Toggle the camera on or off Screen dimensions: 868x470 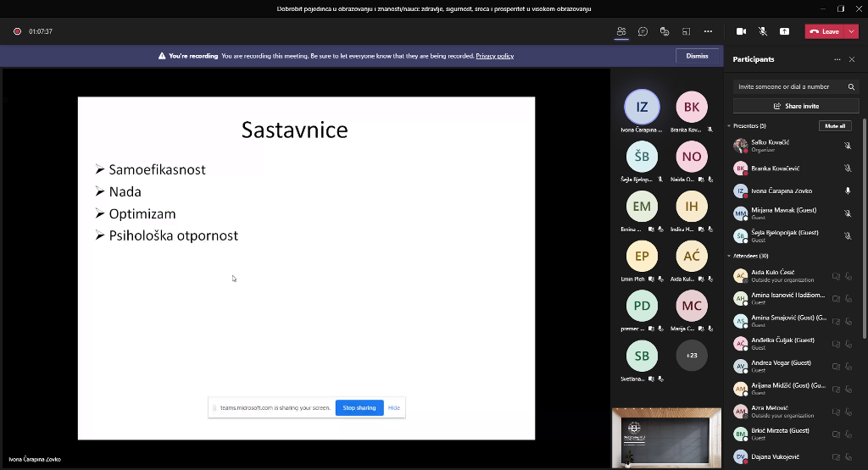tap(741, 31)
